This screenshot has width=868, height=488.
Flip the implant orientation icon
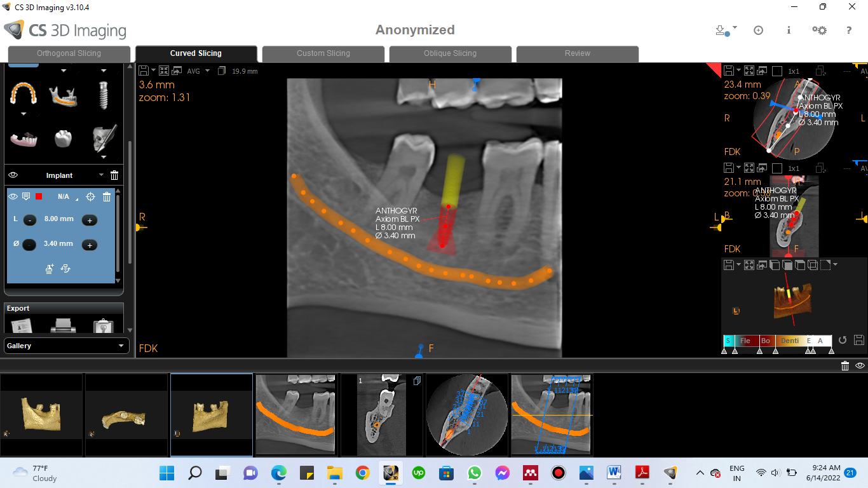pyautogui.click(x=65, y=269)
